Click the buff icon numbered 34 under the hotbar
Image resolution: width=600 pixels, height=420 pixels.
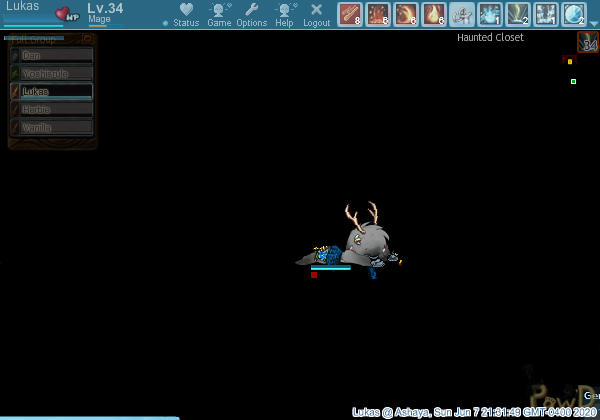[589, 42]
